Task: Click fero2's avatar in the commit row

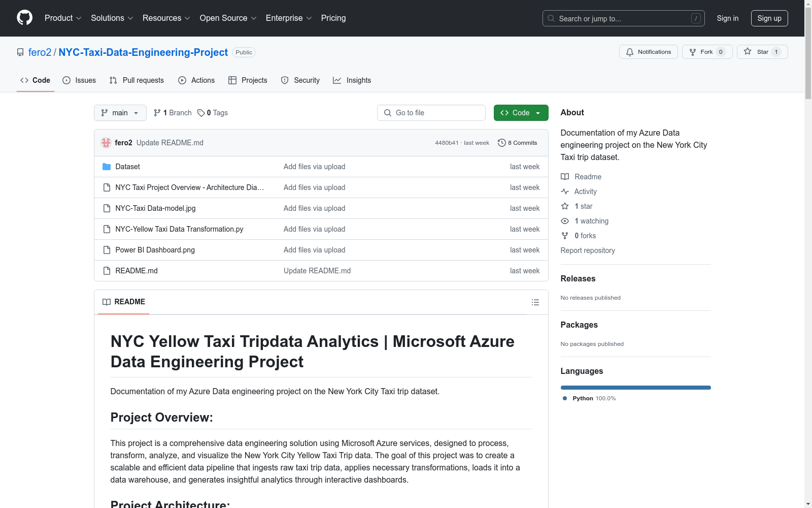Action: [x=106, y=143]
